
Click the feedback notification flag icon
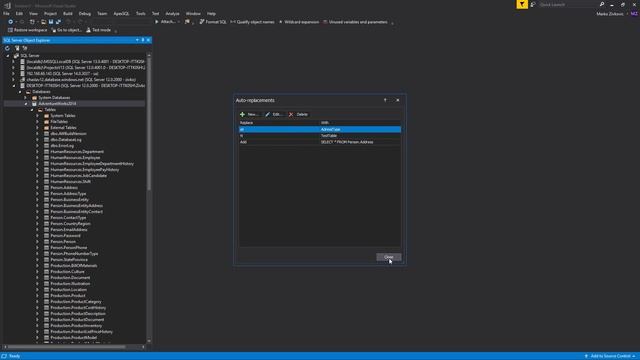pyautogui.click(x=533, y=4)
